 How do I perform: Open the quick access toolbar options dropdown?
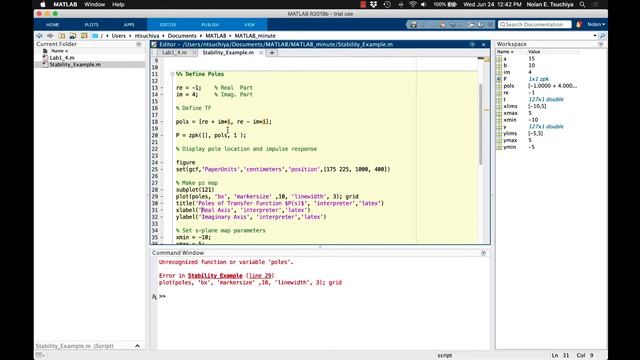490,24
